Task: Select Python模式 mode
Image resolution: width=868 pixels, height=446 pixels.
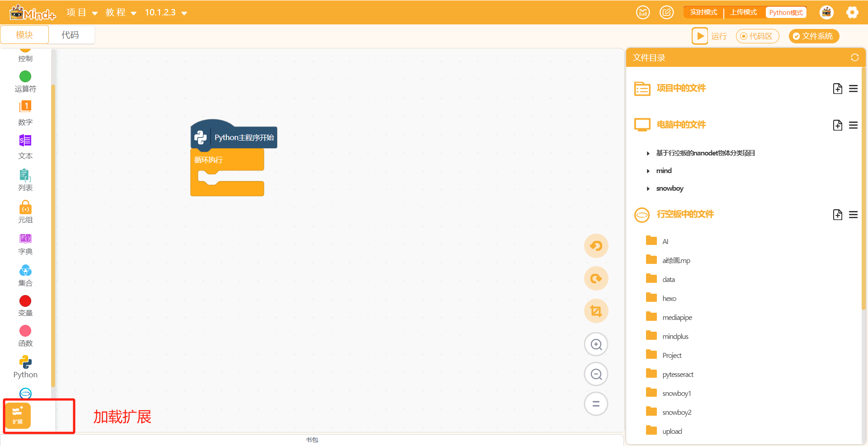Action: 786,12
